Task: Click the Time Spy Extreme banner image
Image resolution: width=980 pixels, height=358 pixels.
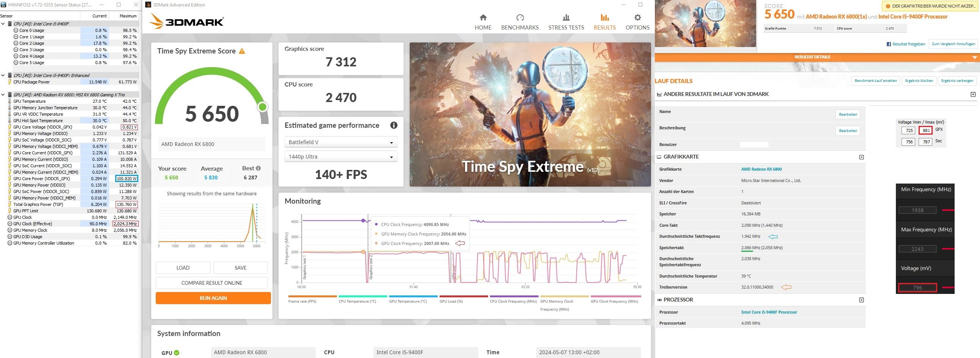Action: pos(530,114)
